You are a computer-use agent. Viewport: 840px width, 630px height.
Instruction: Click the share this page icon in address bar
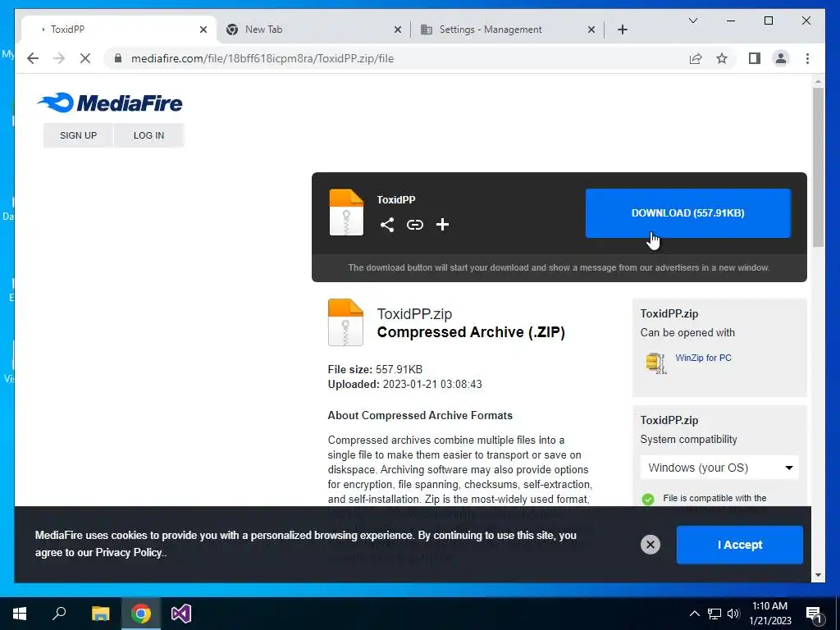click(696, 58)
